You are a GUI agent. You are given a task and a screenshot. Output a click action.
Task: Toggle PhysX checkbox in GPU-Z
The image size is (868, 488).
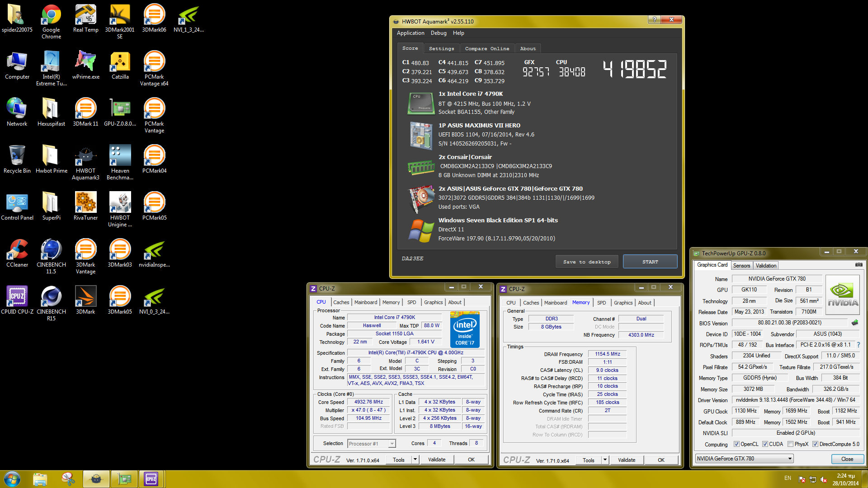click(x=790, y=444)
